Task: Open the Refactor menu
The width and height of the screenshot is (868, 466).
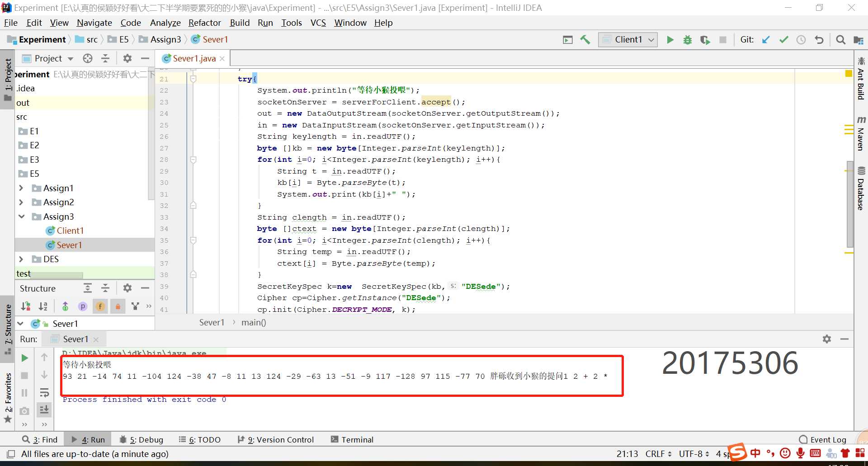Action: (205, 23)
